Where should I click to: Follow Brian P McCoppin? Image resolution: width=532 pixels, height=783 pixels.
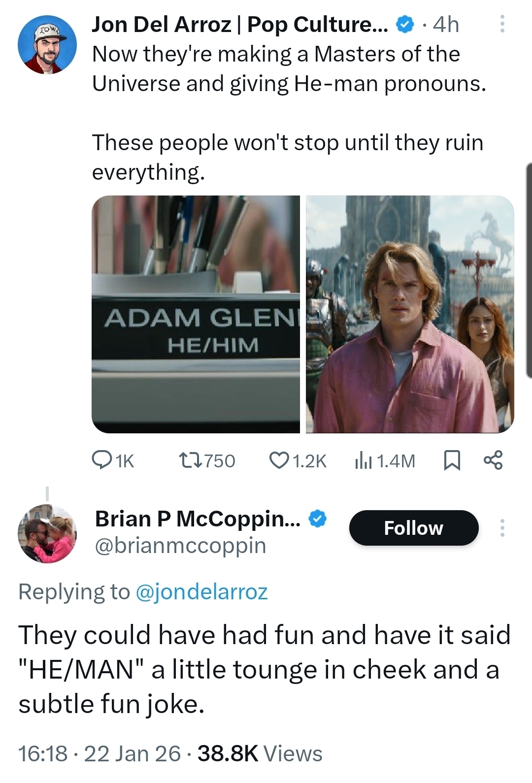[x=413, y=528]
